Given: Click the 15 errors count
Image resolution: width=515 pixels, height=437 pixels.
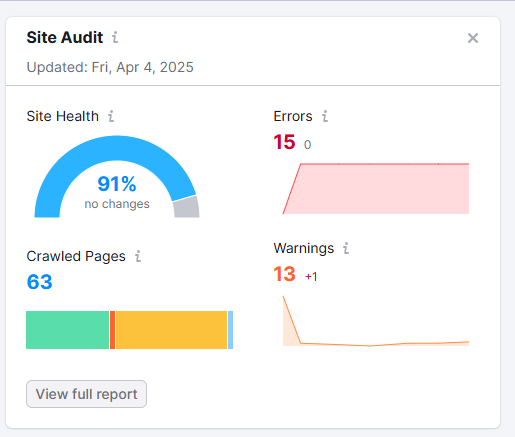Looking at the screenshot, I should [284, 142].
